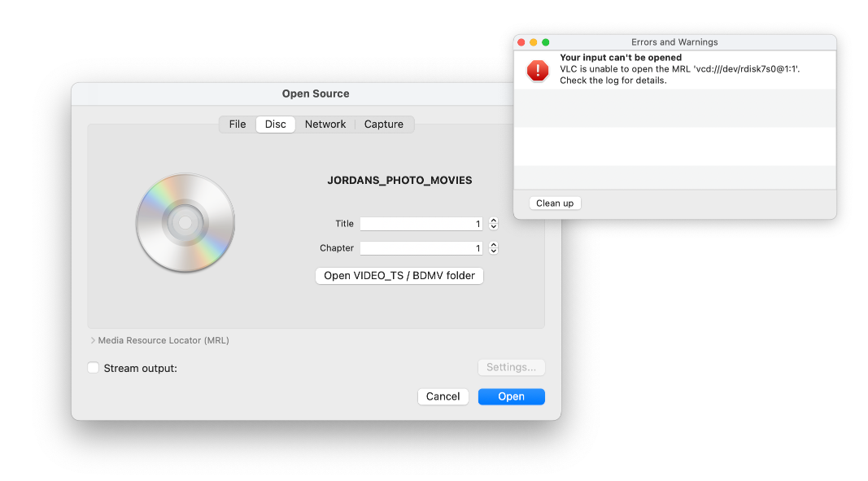This screenshot has width=868, height=481.
Task: Click the disc icon in Open Source dialog
Action: (x=185, y=223)
